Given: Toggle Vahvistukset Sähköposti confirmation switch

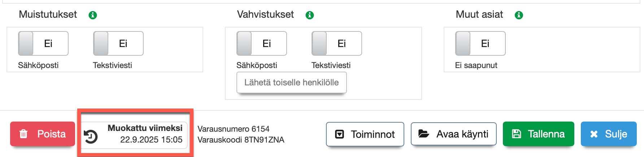Looking at the screenshot, I should pos(262,43).
